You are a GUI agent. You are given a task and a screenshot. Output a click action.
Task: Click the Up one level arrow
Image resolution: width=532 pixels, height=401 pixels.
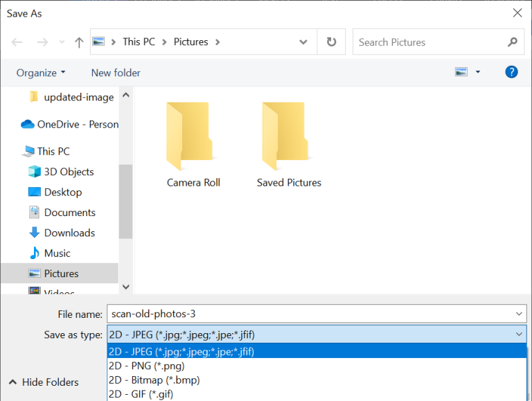coord(79,42)
